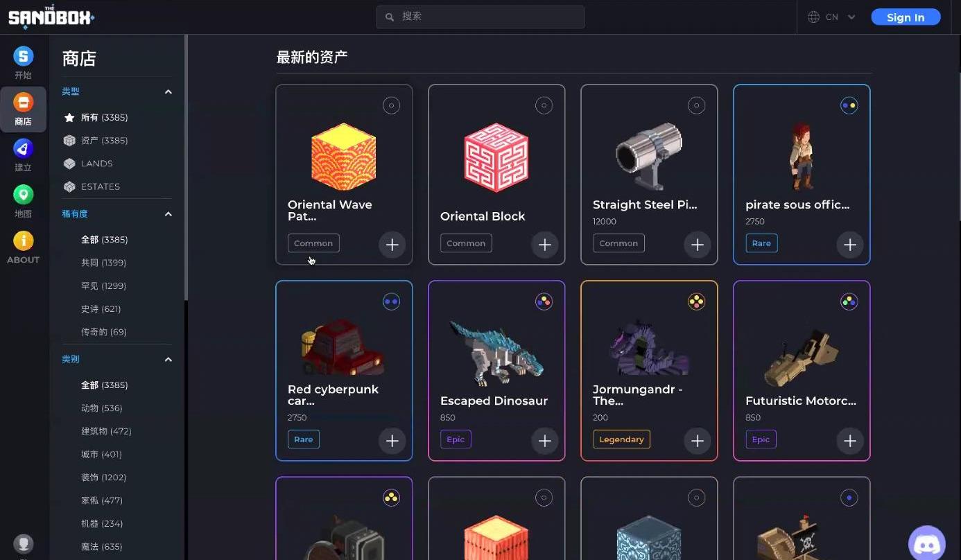Add Oriental Block with its plus icon
The image size is (961, 560).
[x=545, y=245]
